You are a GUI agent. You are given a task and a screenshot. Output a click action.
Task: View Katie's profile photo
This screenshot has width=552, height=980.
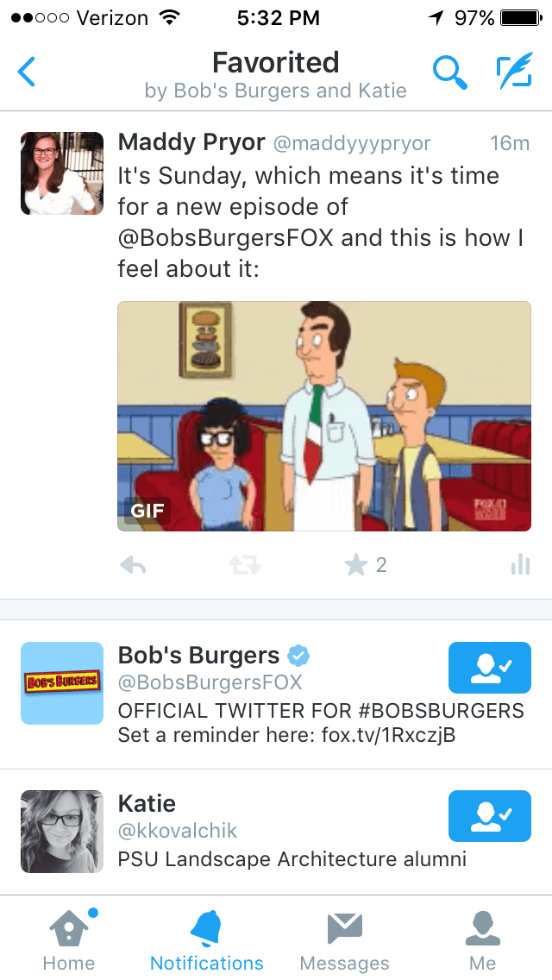[x=62, y=832]
